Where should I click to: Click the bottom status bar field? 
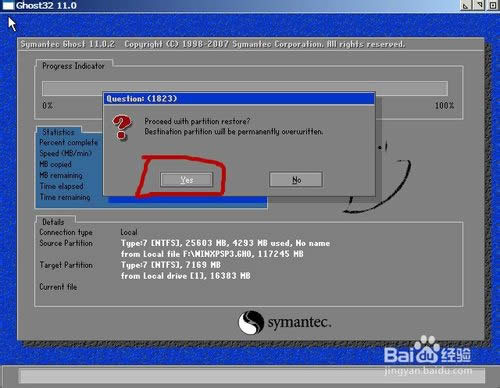[x=253, y=377]
